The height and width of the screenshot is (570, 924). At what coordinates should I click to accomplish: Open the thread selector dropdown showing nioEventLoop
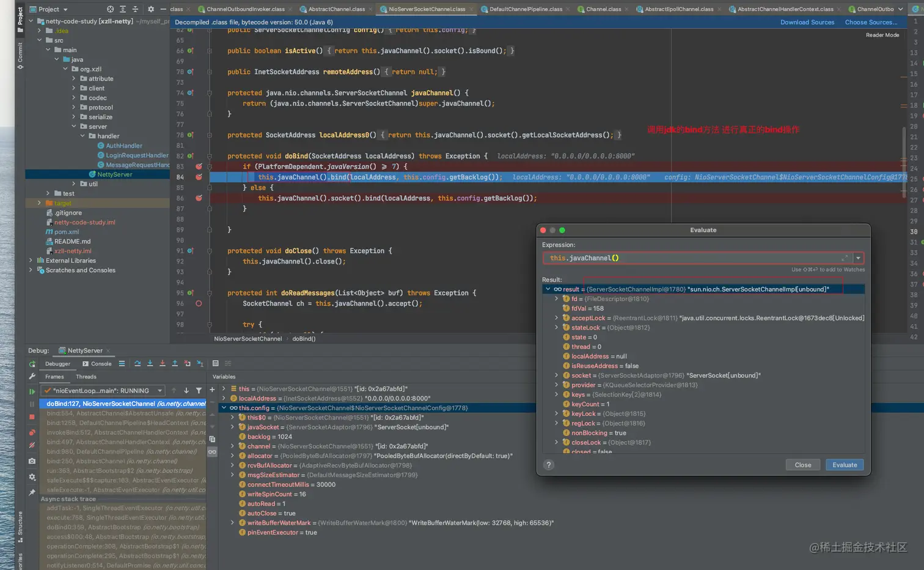pyautogui.click(x=103, y=390)
